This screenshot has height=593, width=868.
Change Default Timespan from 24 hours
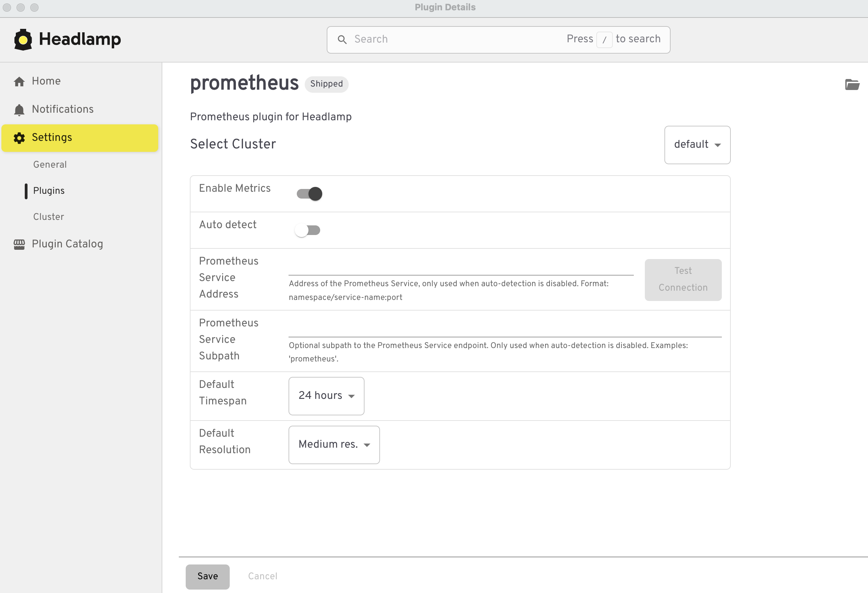[x=326, y=396]
